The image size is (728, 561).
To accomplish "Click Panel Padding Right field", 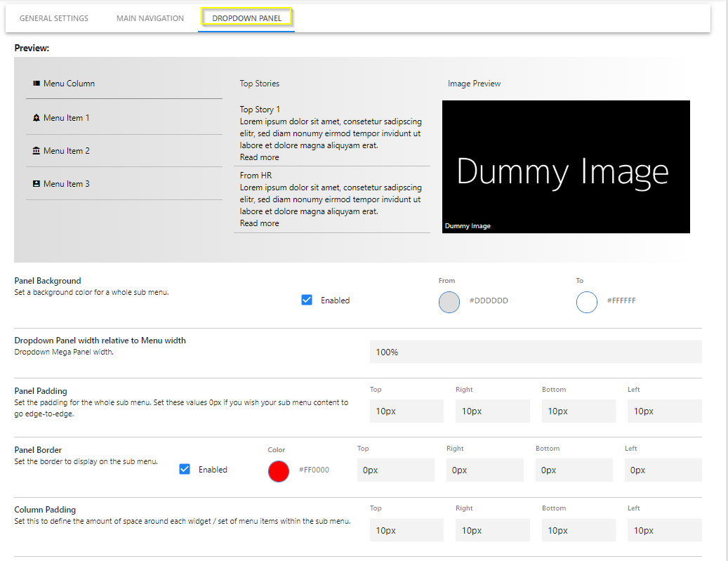I will 493,411.
